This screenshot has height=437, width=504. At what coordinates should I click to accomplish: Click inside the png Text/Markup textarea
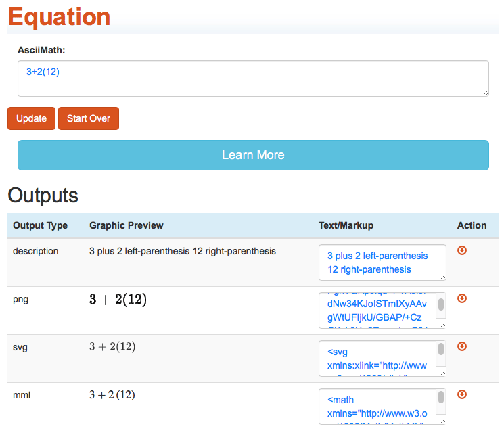click(x=377, y=310)
